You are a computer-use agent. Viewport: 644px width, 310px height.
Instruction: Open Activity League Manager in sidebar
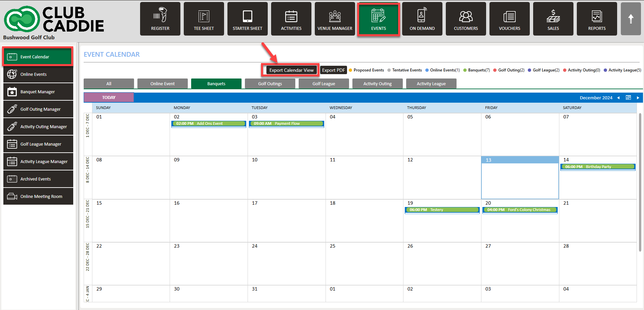pyautogui.click(x=38, y=161)
